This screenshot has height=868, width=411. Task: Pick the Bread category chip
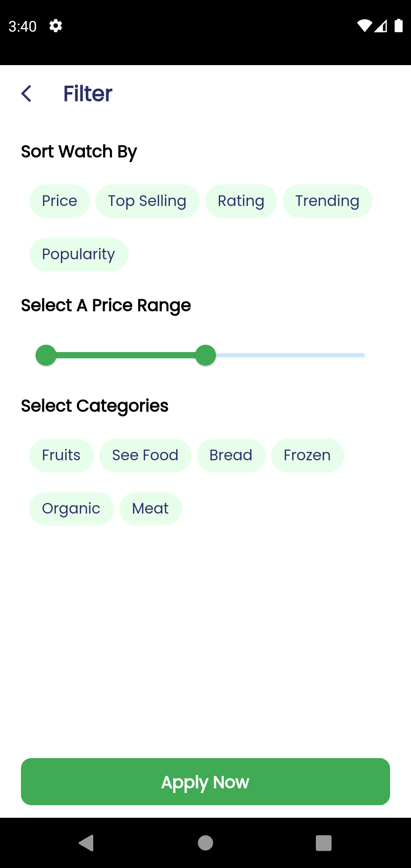231,455
